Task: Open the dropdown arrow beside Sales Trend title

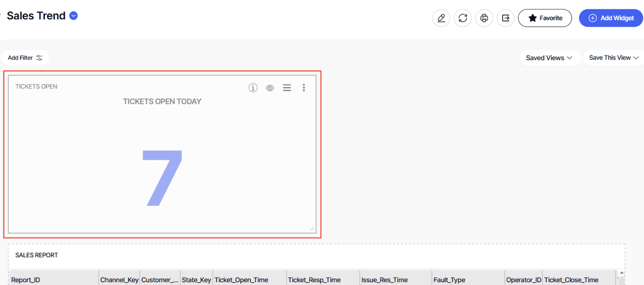Action: tap(74, 16)
